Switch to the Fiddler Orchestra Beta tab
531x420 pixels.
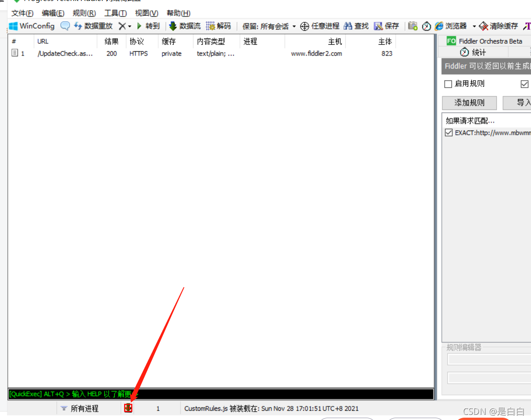(485, 41)
